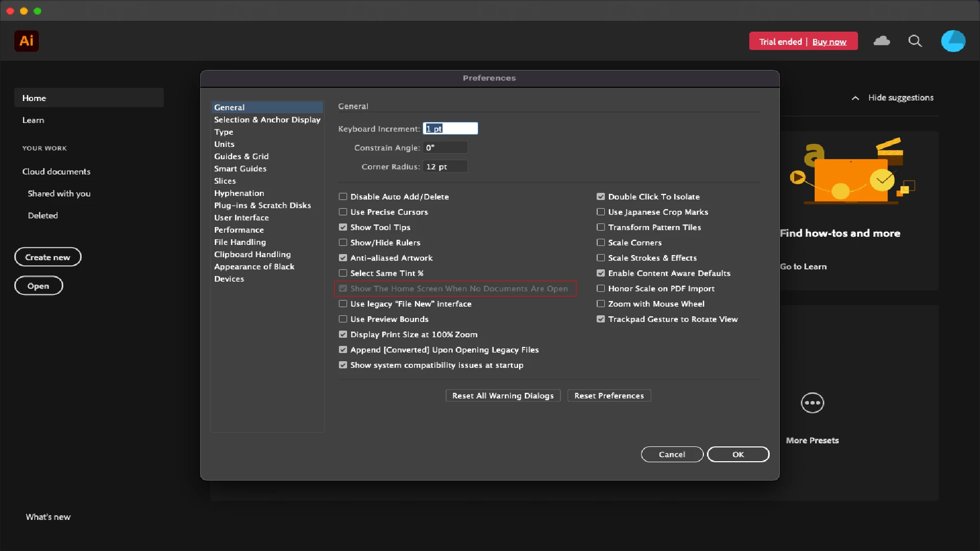This screenshot has height=551, width=980.
Task: Focus the Corner Radius field
Action: (445, 166)
